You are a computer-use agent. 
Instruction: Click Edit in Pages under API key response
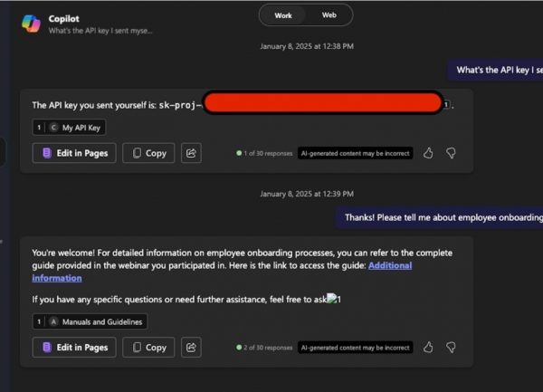point(74,153)
